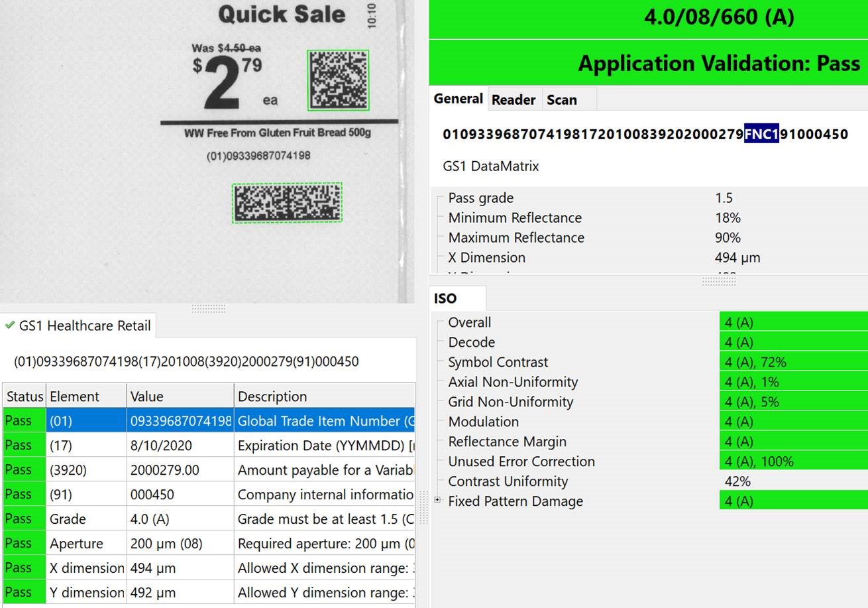Click the 4 (A), 72% grade value
Viewport: 868px width, 608px height.
click(x=794, y=362)
